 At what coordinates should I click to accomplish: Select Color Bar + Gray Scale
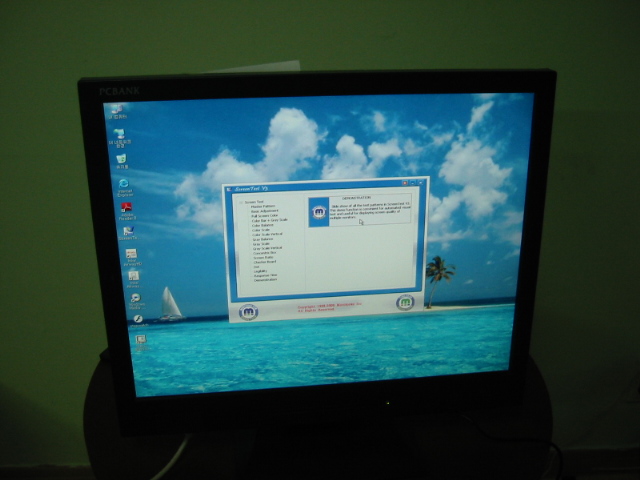[x=269, y=220]
